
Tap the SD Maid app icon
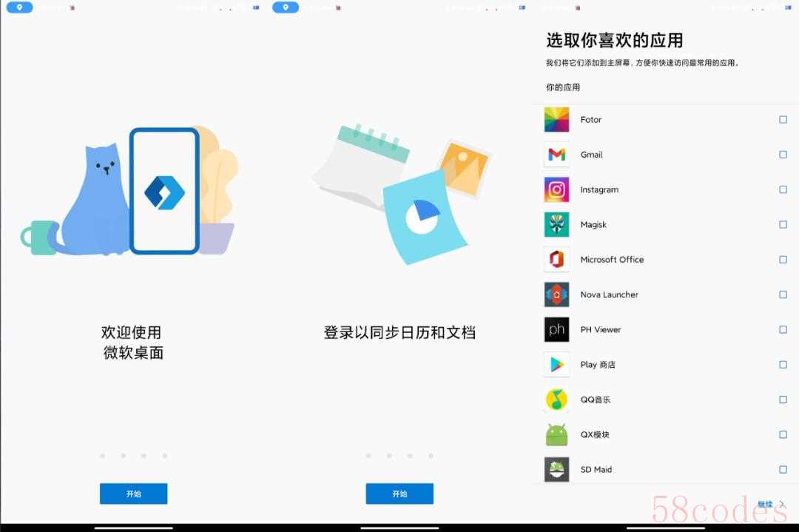pyautogui.click(x=556, y=470)
